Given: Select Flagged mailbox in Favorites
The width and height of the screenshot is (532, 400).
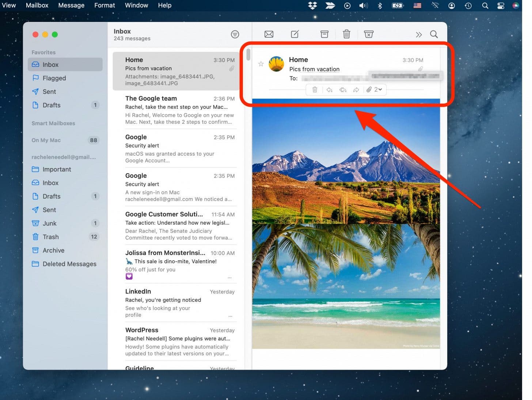Looking at the screenshot, I should 54,78.
